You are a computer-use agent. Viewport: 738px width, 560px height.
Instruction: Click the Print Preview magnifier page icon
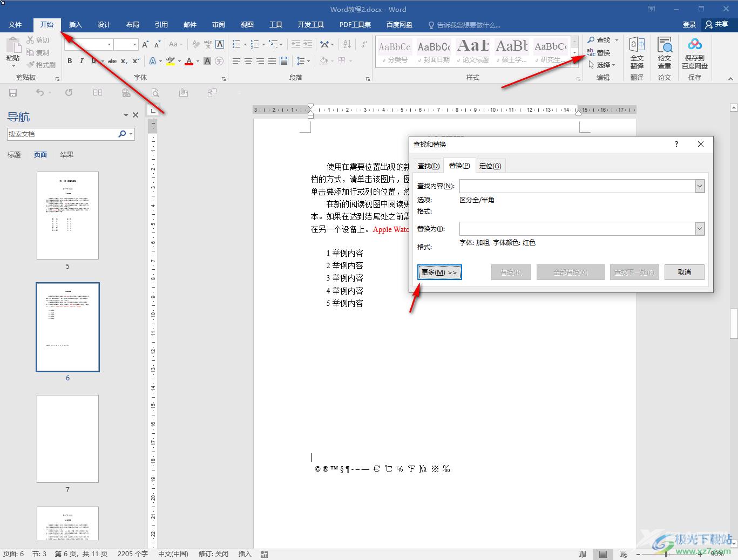click(155, 93)
